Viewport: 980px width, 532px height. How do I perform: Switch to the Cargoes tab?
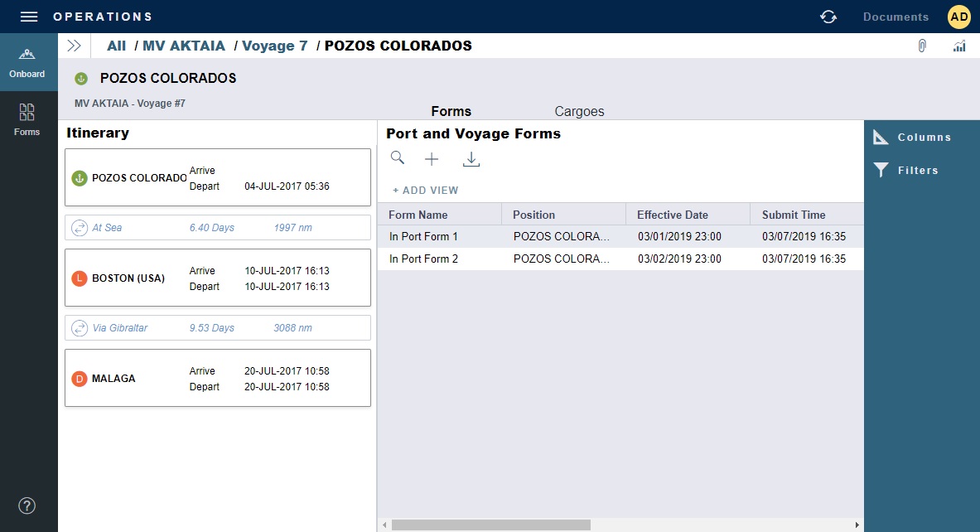[579, 111]
